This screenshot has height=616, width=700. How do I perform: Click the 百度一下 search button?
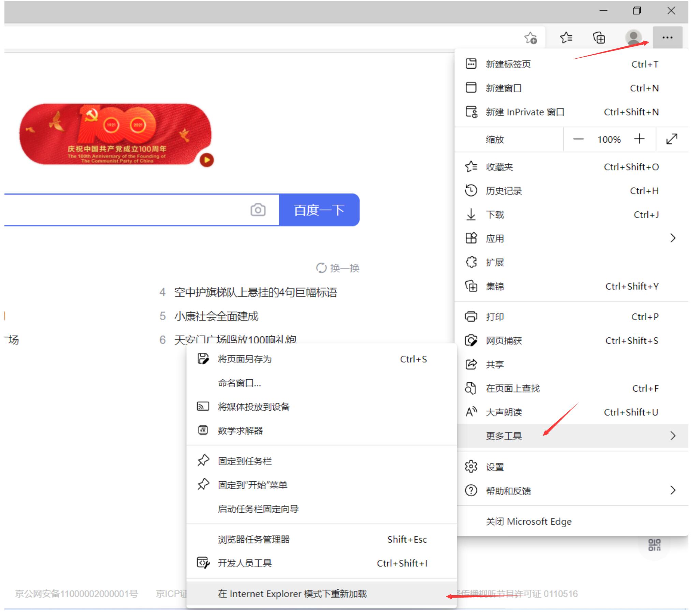(x=319, y=210)
